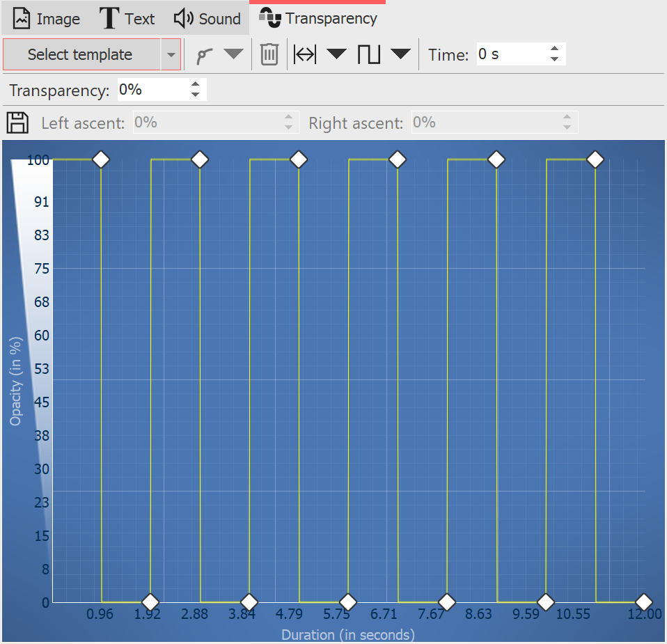Select the last keyframe diamond at 12 seconds

643,602
